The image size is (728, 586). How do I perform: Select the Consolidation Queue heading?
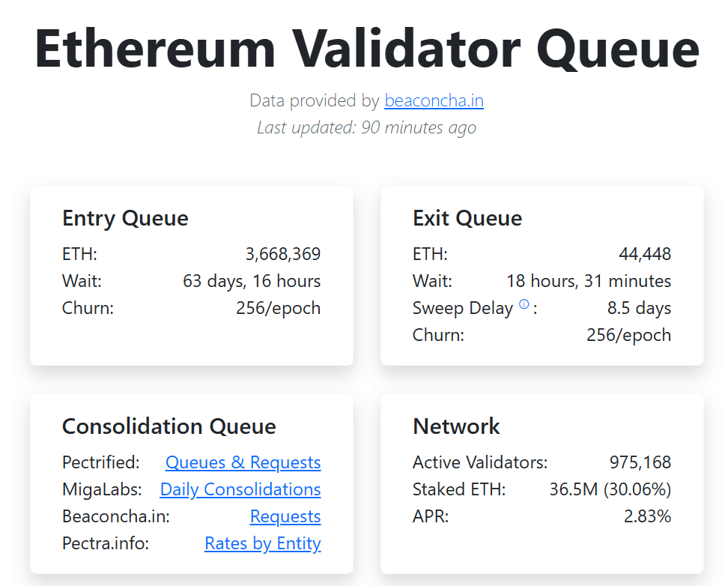click(169, 426)
